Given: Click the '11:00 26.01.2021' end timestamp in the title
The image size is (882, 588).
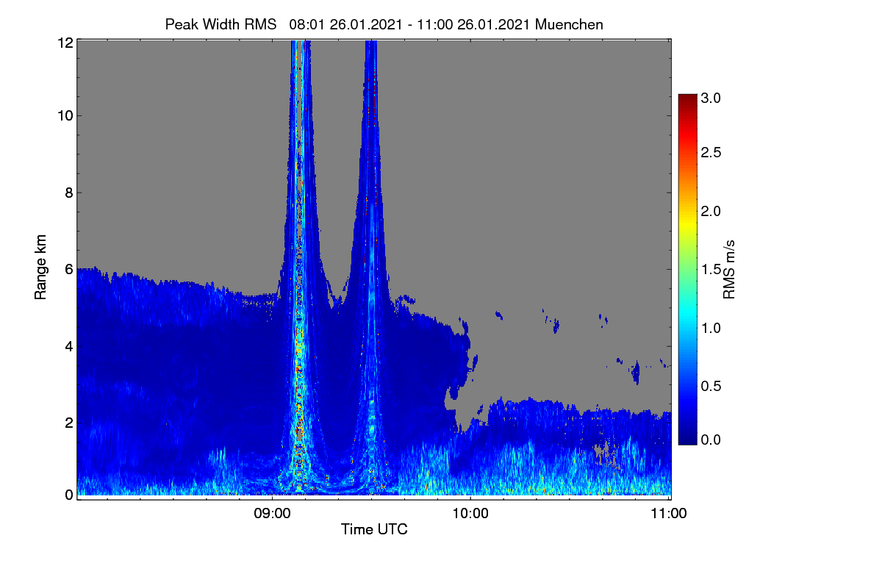Looking at the screenshot, I should point(474,24).
